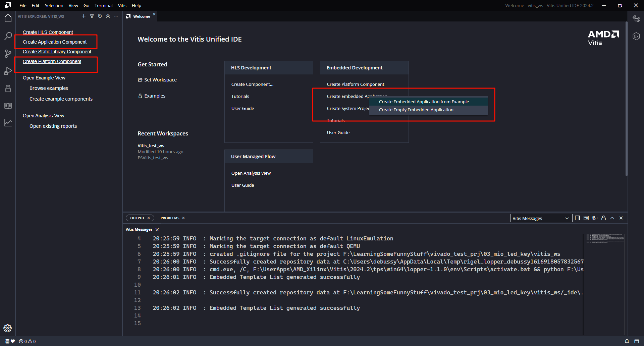Click the top icon in right sidebar
The height and width of the screenshot is (346, 644).
[636, 19]
